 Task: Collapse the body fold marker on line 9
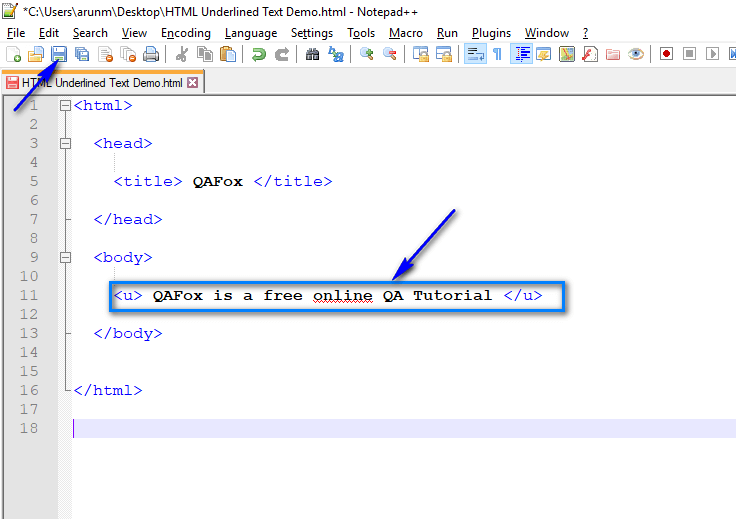pyautogui.click(x=65, y=258)
